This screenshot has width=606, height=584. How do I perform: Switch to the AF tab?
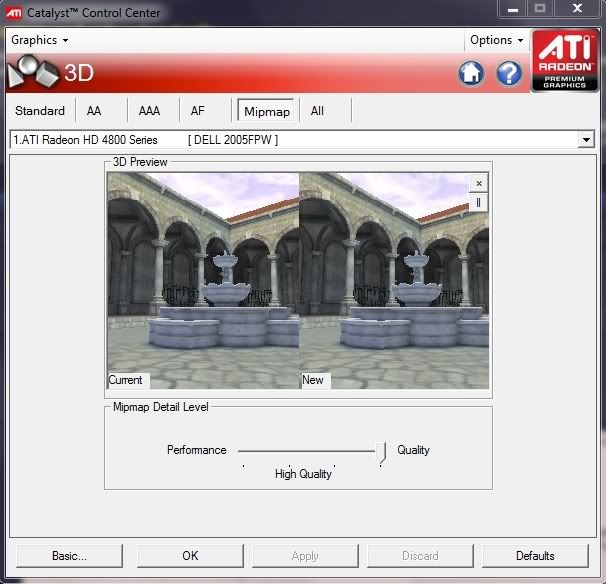[197, 111]
